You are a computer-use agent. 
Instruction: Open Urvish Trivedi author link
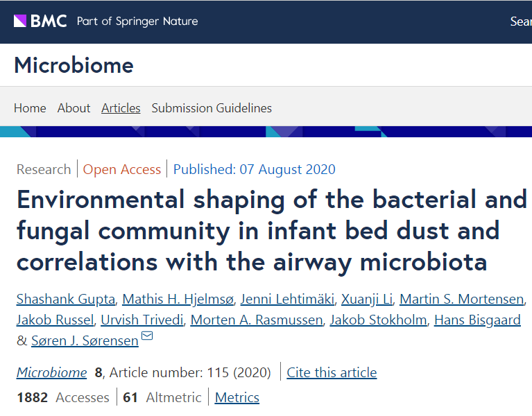[x=142, y=320]
